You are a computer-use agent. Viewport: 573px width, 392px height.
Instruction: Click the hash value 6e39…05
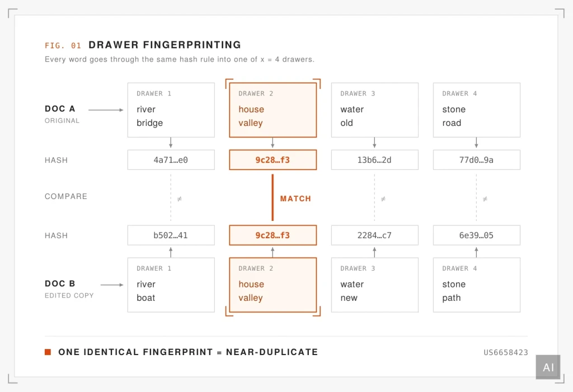[x=477, y=235]
